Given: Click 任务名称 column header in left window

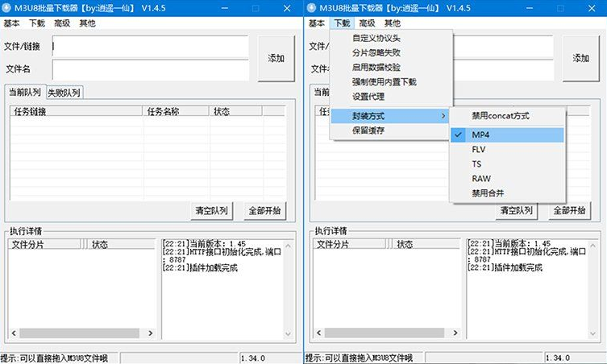Looking at the screenshot, I should (x=176, y=111).
